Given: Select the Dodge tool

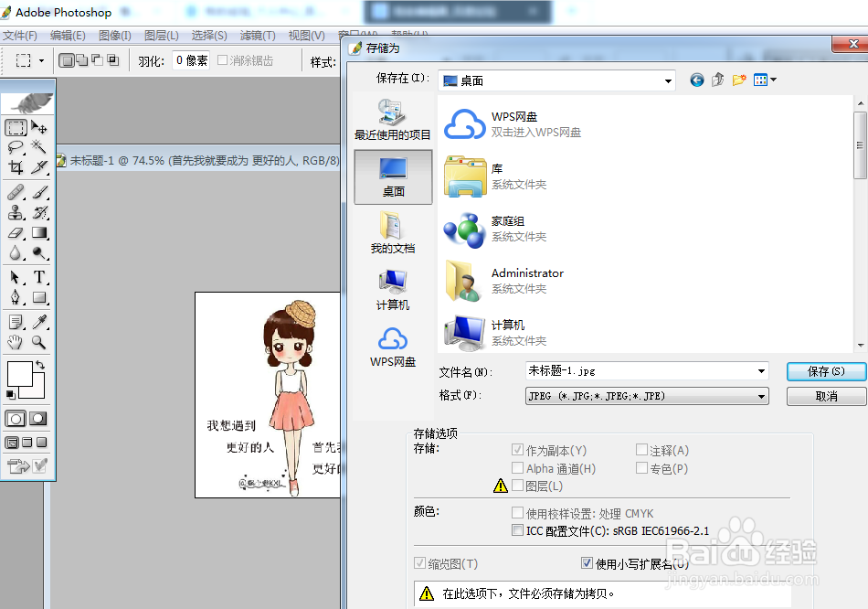Looking at the screenshot, I should [38, 252].
